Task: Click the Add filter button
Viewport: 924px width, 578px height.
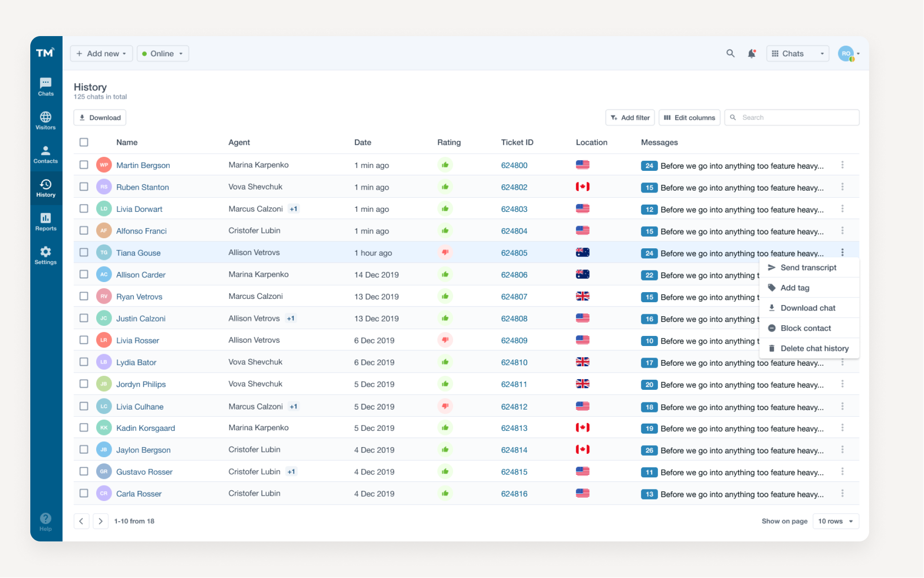Action: 630,117
